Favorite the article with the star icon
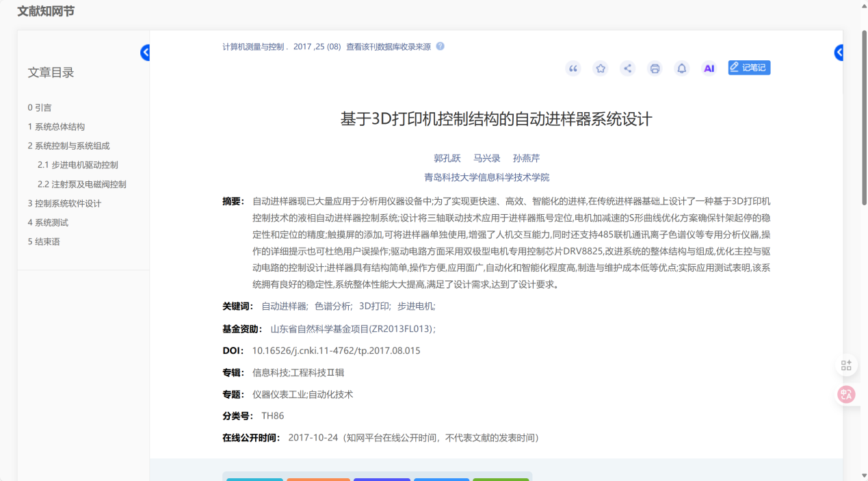 [x=601, y=68]
